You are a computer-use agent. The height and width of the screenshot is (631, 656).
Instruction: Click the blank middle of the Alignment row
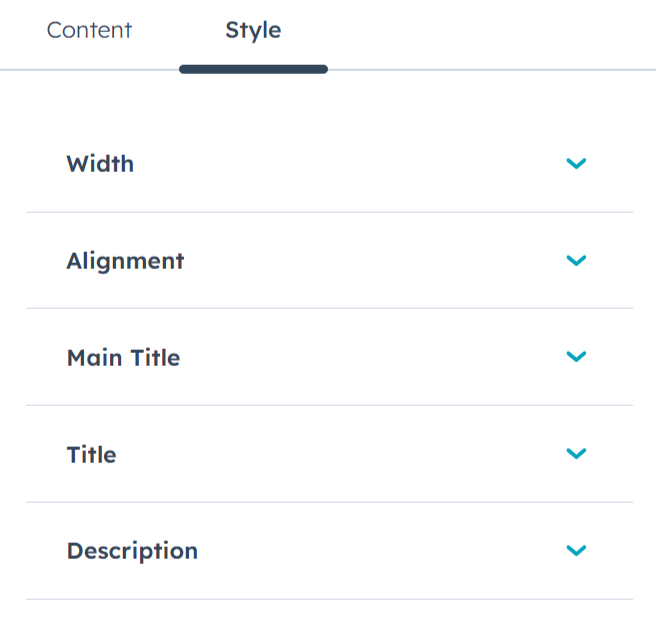pos(370,261)
